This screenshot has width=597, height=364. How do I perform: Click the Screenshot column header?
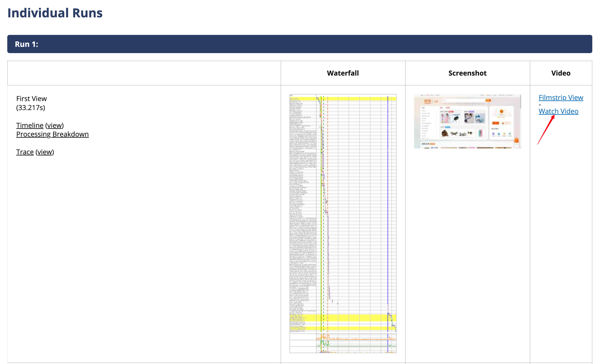(467, 73)
